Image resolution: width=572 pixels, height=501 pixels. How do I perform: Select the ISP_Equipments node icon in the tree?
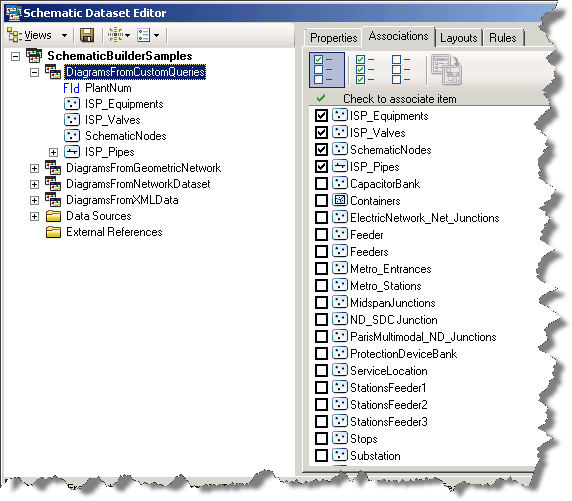72,104
